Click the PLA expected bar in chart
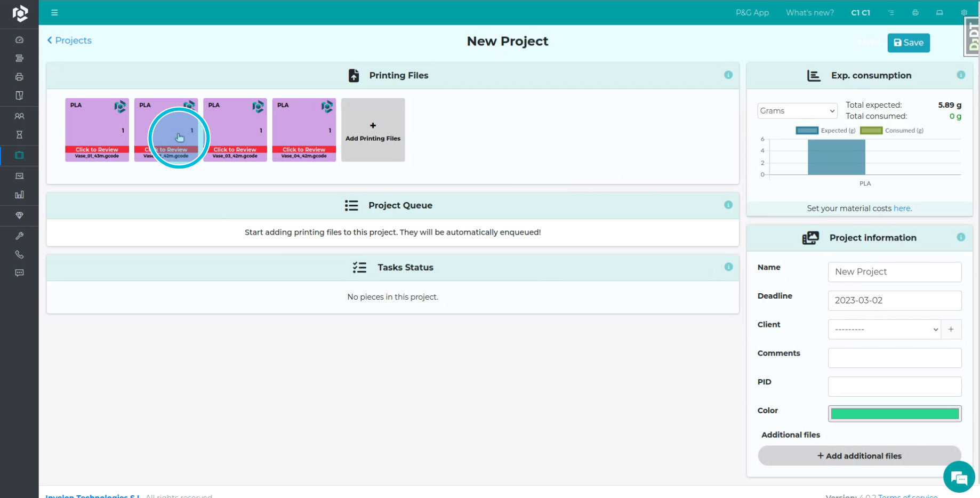Screen dimensions: 980x498 pyautogui.click(x=837, y=157)
